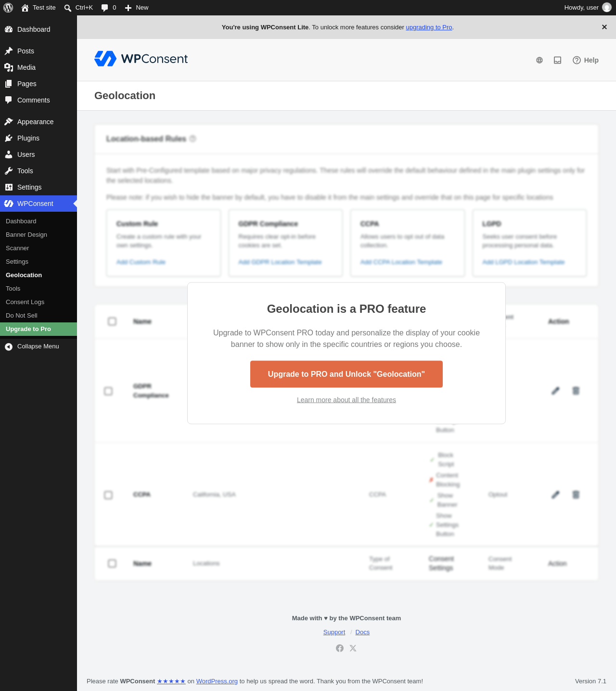This screenshot has width=616, height=691.
Task: Click the comments bubble in admin bar
Action: pos(109,8)
